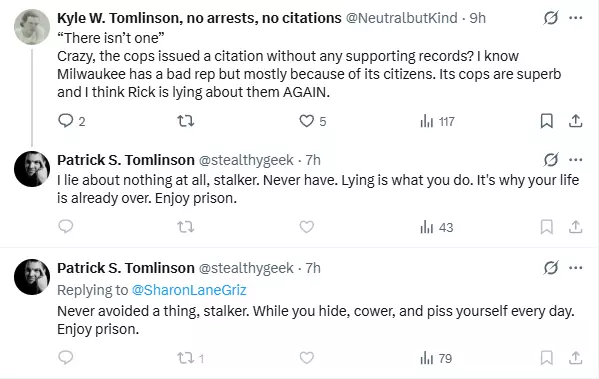Repost Kyle W. Tomlinson's tweet
The image size is (599, 379).
click(186, 121)
